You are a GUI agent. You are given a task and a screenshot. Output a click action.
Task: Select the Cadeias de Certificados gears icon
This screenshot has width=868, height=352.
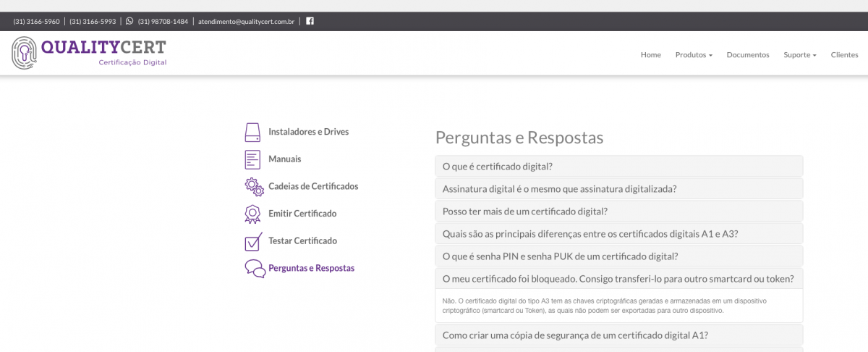pyautogui.click(x=254, y=186)
